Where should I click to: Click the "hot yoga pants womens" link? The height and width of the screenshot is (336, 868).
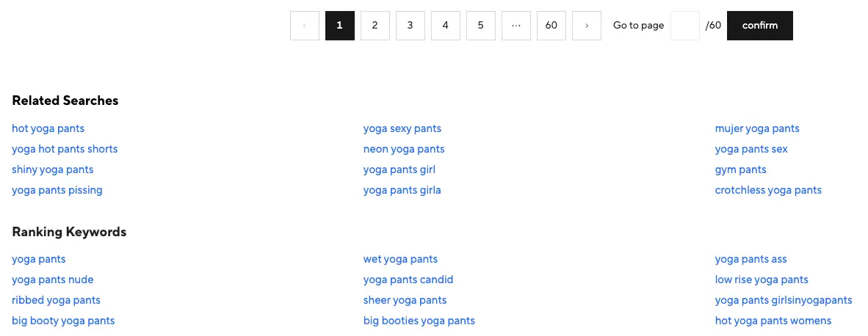[x=773, y=321]
